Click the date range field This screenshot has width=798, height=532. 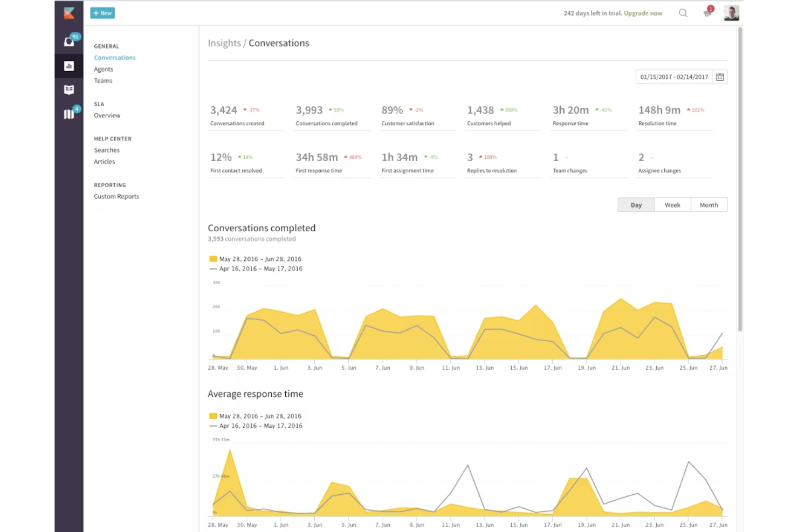(x=674, y=77)
